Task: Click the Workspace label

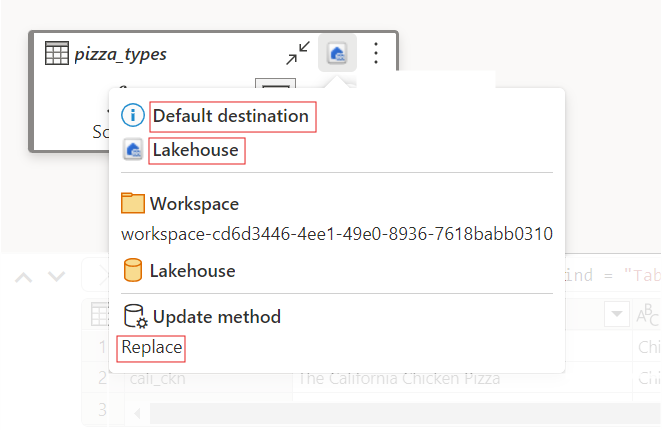Action: (x=194, y=204)
